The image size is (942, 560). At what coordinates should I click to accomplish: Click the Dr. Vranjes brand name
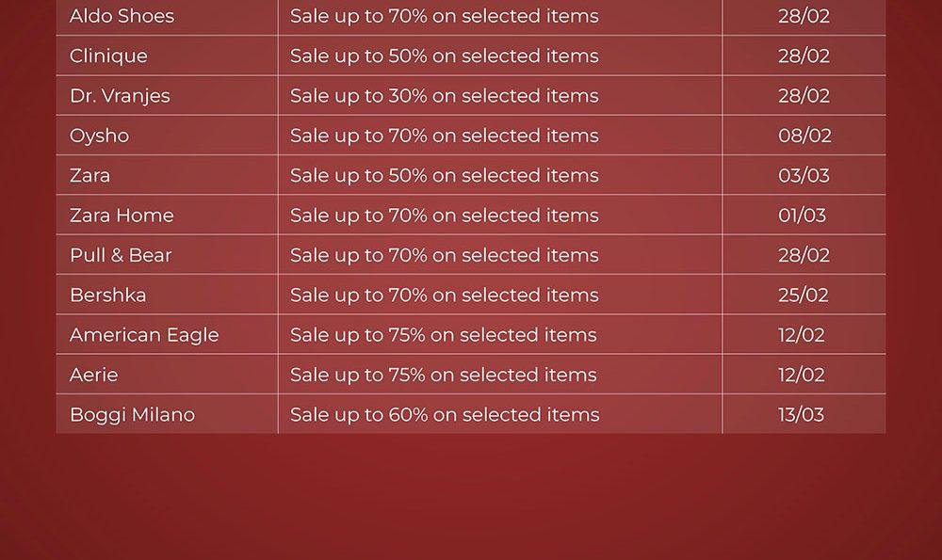120,96
